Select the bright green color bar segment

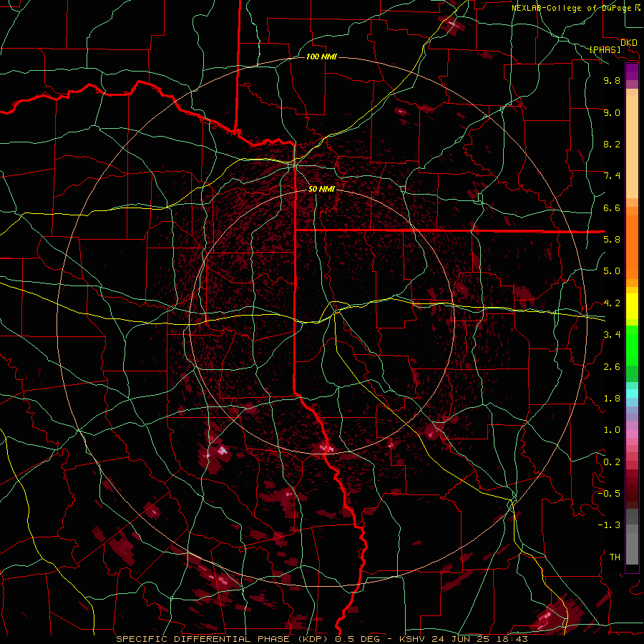click(x=632, y=345)
